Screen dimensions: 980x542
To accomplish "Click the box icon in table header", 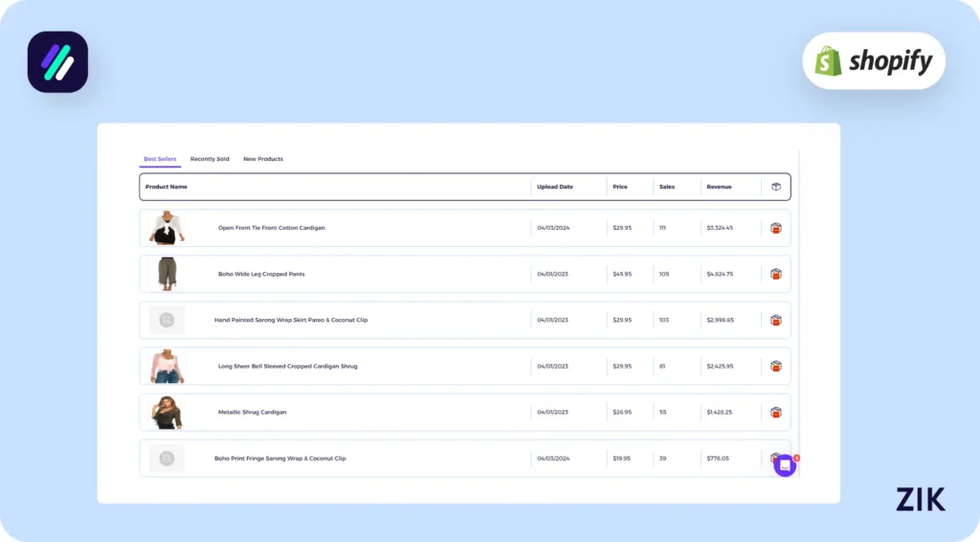I will pyautogui.click(x=775, y=187).
